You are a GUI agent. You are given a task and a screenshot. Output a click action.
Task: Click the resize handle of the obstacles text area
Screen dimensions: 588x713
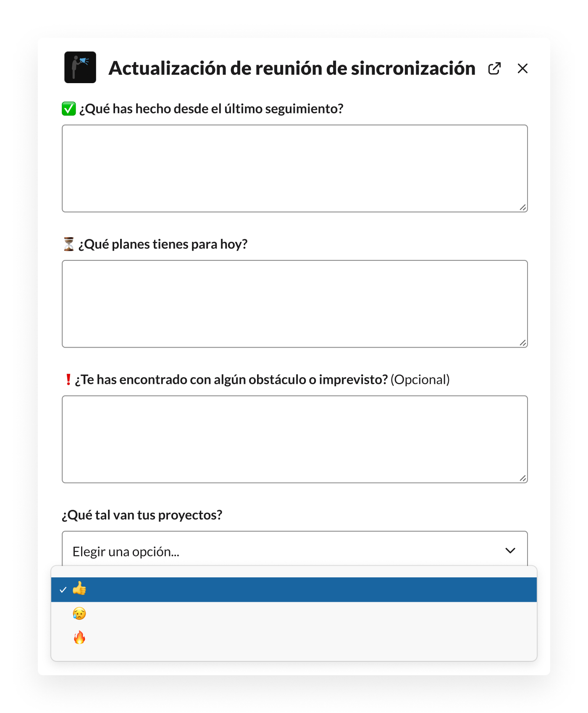(523, 478)
